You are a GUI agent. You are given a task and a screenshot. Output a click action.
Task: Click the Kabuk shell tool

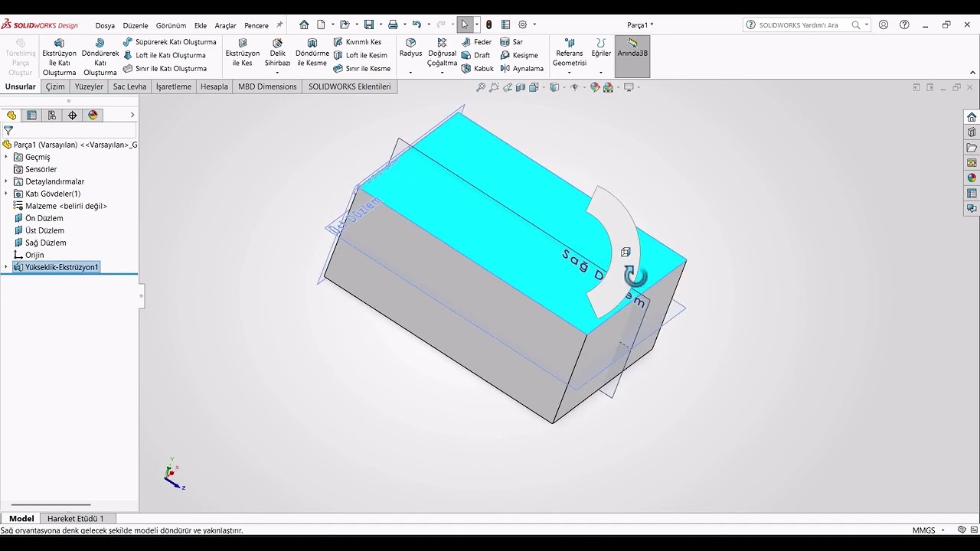[477, 68]
